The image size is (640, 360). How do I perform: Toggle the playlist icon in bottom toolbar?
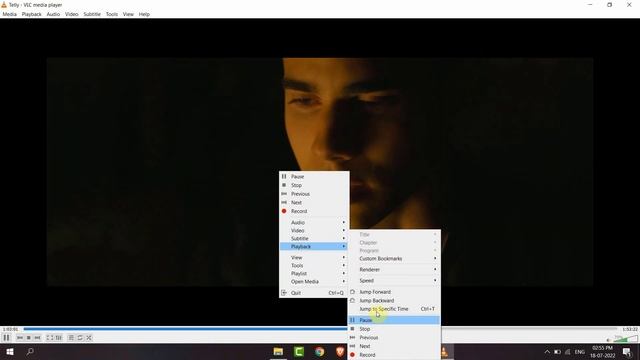(x=71, y=338)
